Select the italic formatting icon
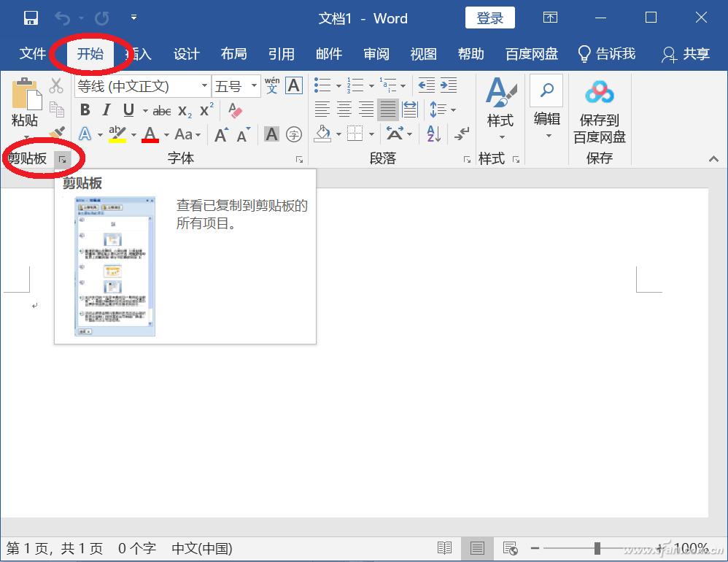 click(104, 109)
